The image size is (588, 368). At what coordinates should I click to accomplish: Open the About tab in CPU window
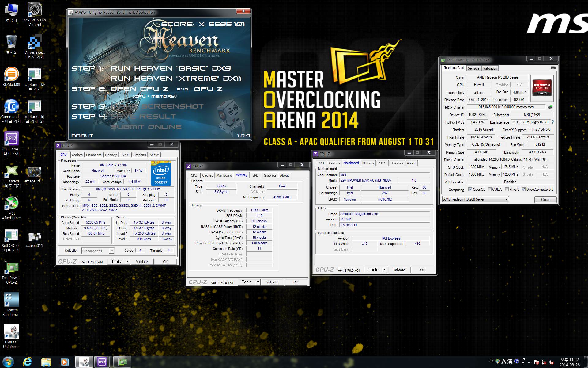(x=154, y=155)
